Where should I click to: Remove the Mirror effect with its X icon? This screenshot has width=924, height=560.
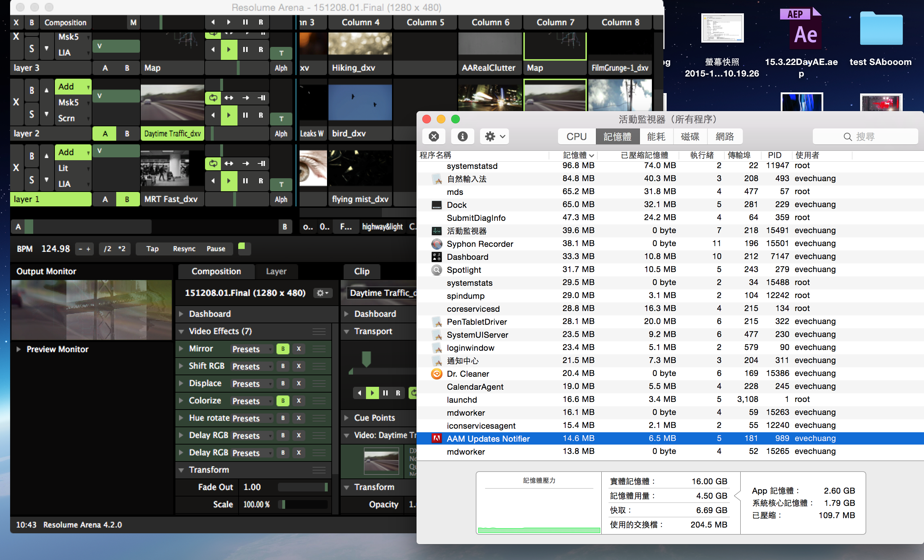(299, 349)
